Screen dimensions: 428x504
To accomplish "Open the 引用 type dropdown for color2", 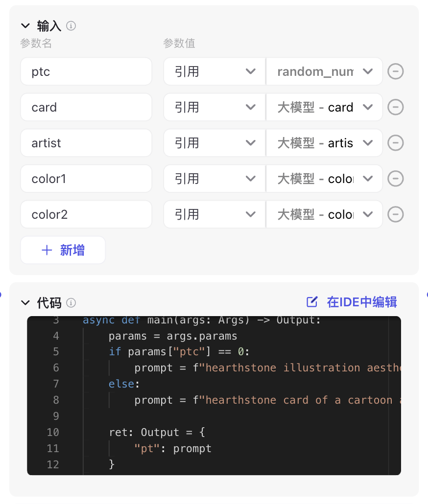I will tap(214, 214).
